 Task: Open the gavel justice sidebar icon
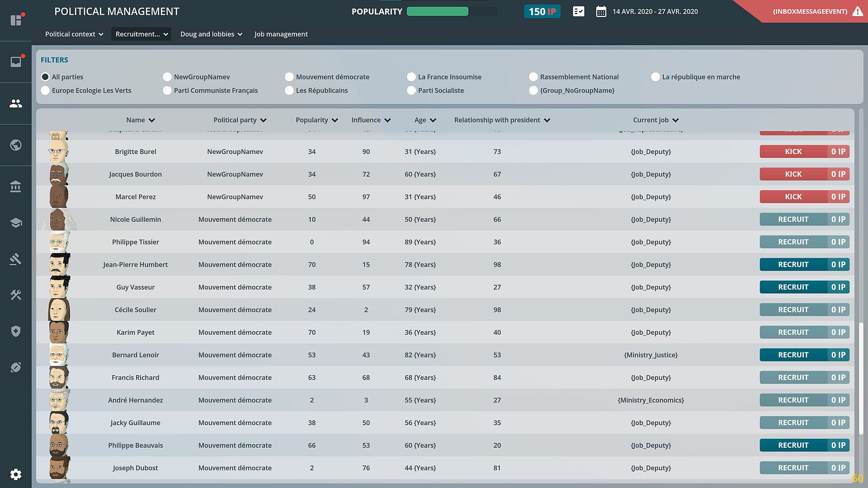[16, 259]
